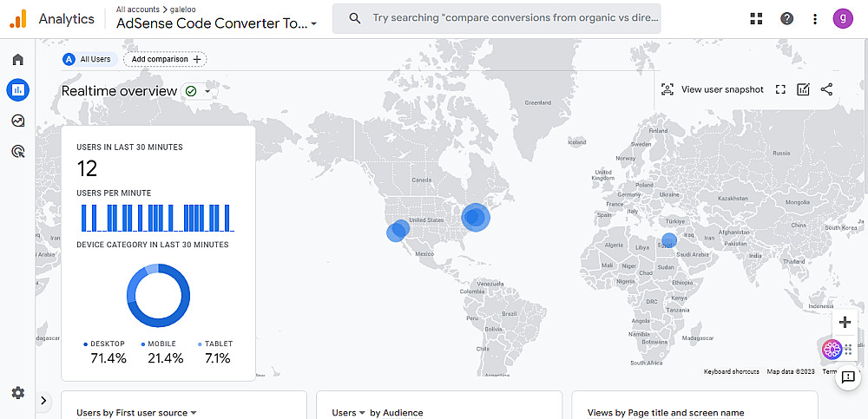Image resolution: width=868 pixels, height=419 pixels.
Task: Click the Google apps grid icon
Action: pyautogui.click(x=756, y=18)
